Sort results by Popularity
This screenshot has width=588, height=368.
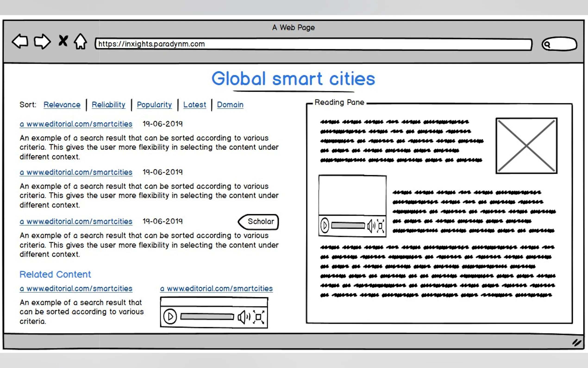point(154,105)
